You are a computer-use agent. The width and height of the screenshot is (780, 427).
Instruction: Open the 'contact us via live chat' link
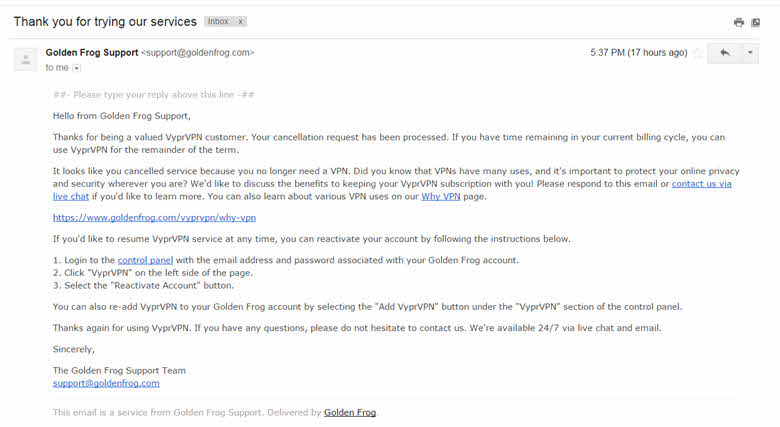[392, 190]
